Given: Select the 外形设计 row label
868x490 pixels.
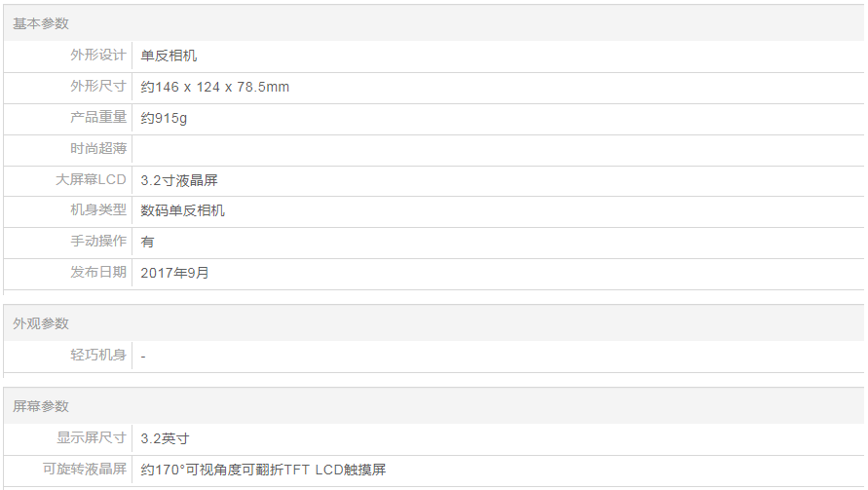Looking at the screenshot, I should pyautogui.click(x=97, y=56).
